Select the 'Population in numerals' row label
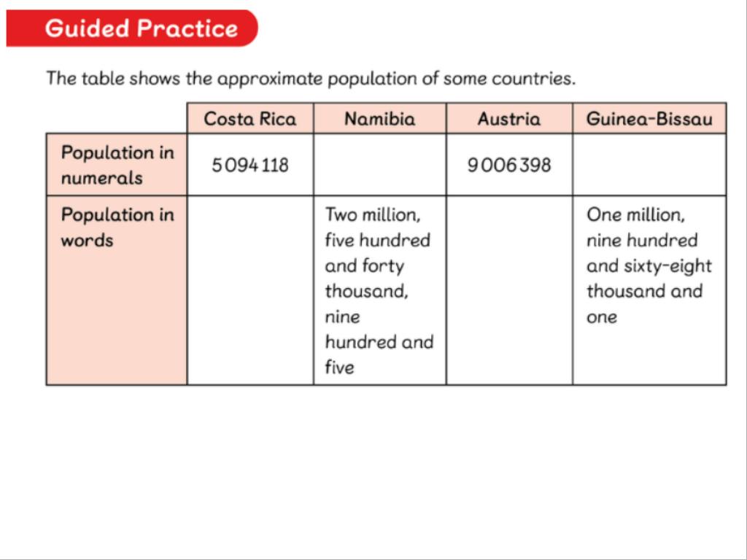The width and height of the screenshot is (747, 560). pos(117,165)
